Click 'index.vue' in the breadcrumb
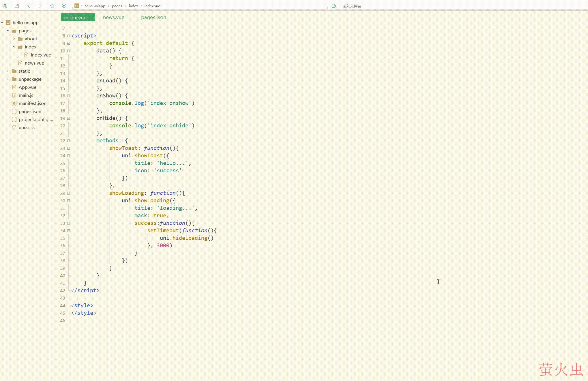 152,6
